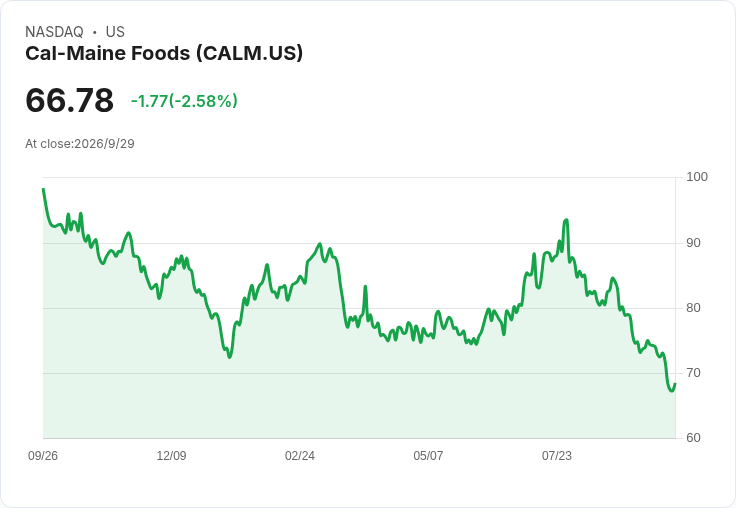This screenshot has height=508, width=736.
Task: Select the 02/24 date on the x-axis
Action: [x=299, y=455]
